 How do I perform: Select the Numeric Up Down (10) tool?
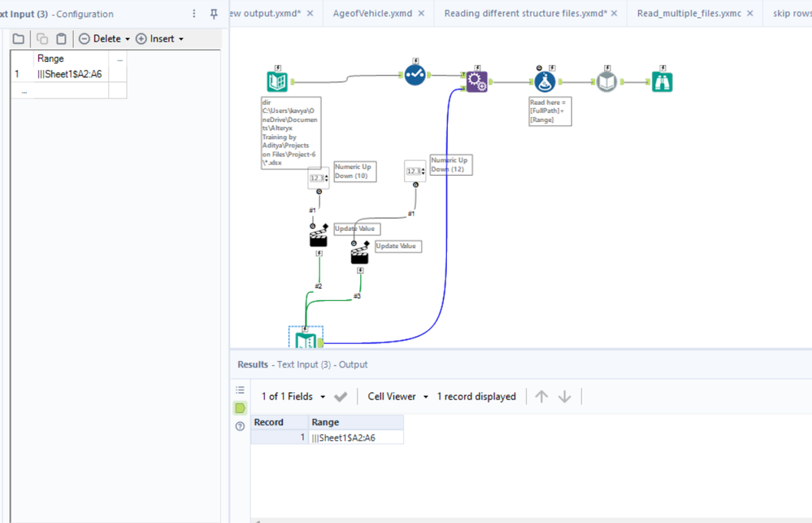(318, 177)
